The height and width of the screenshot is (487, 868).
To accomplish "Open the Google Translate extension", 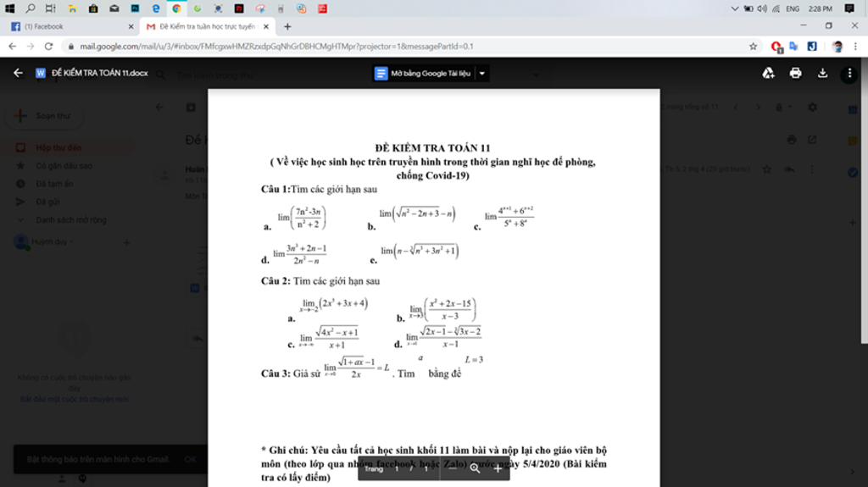I will (793, 47).
